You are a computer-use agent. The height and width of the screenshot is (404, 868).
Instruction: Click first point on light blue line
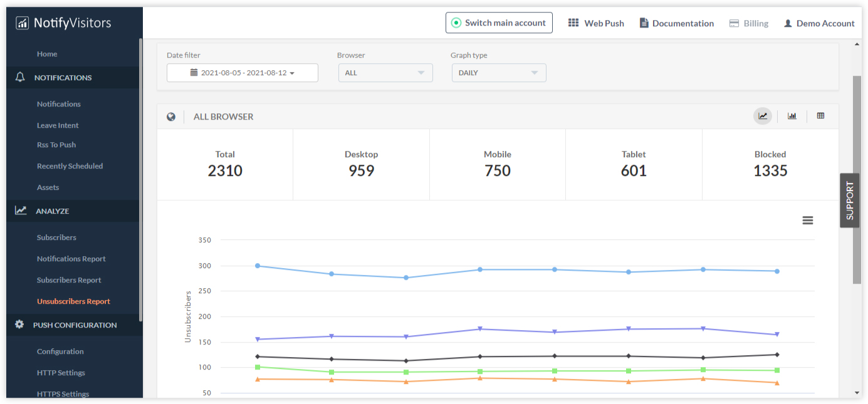(258, 266)
